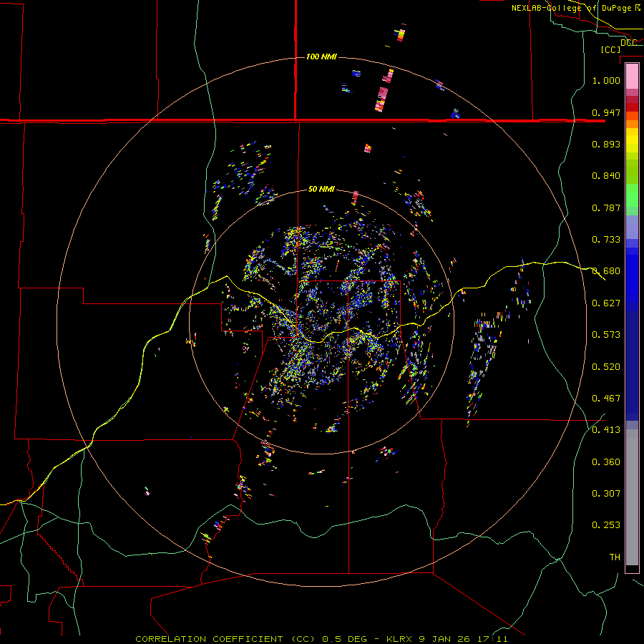
Task: Click the 0.467 legend value
Action: 606,399
